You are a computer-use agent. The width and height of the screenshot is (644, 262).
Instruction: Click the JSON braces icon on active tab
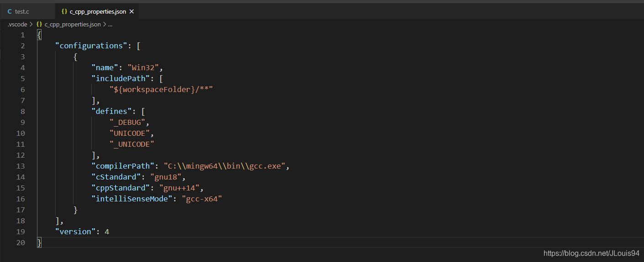click(64, 11)
